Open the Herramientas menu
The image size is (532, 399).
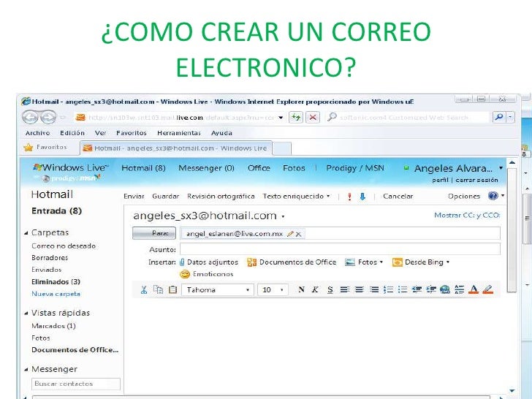tap(179, 133)
